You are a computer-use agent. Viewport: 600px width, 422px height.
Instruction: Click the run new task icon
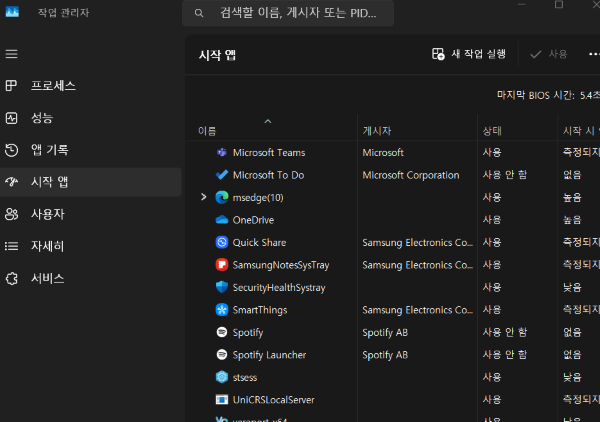(438, 54)
